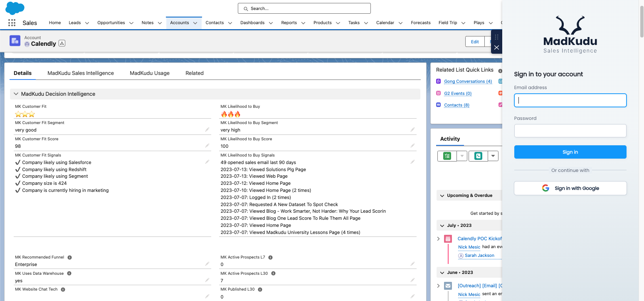Screen dimensions: 644x301
Task: Close the MadKudu side panel
Action: [x=496, y=47]
